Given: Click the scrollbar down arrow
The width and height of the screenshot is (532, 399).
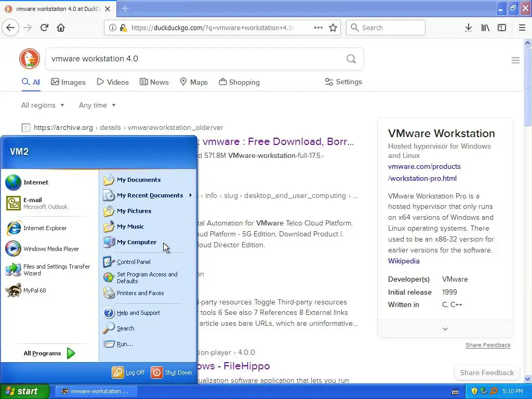Looking at the screenshot, I should pos(528,379).
